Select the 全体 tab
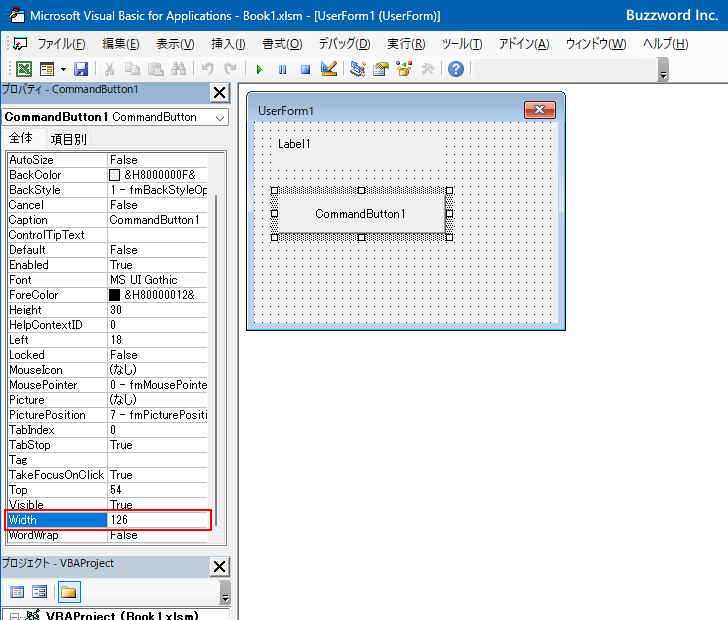 [x=21, y=138]
